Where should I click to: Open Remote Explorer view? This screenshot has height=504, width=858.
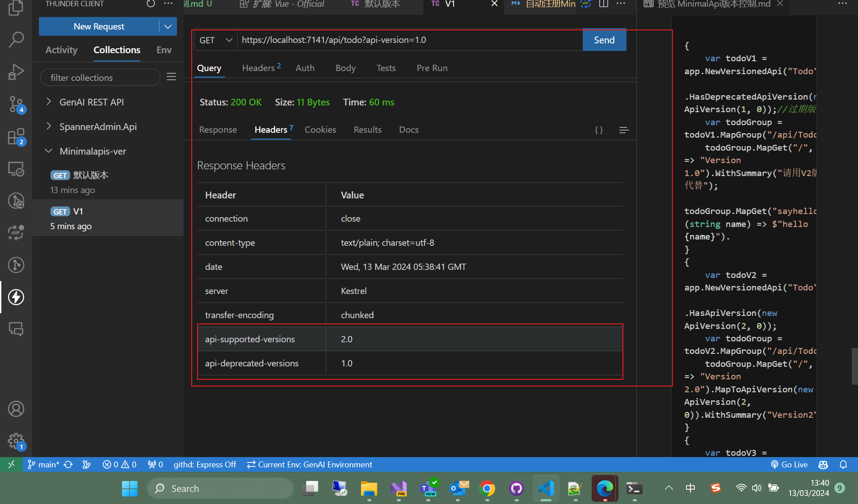coord(16,169)
